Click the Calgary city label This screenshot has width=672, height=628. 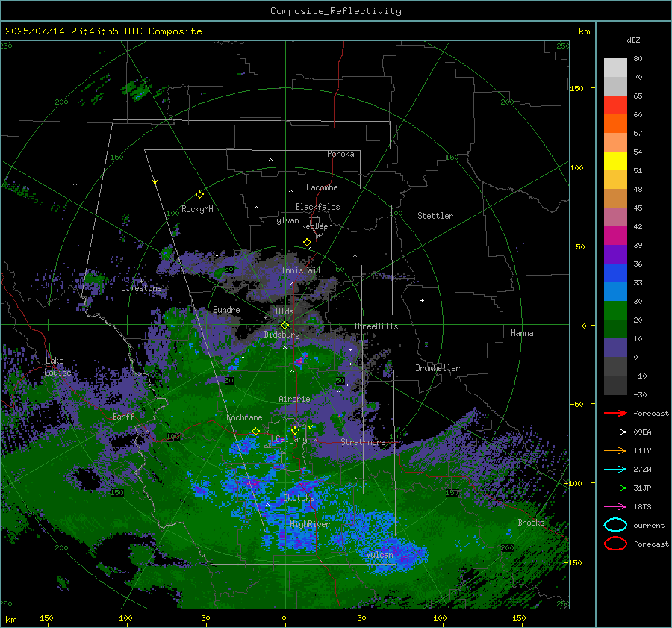291,439
